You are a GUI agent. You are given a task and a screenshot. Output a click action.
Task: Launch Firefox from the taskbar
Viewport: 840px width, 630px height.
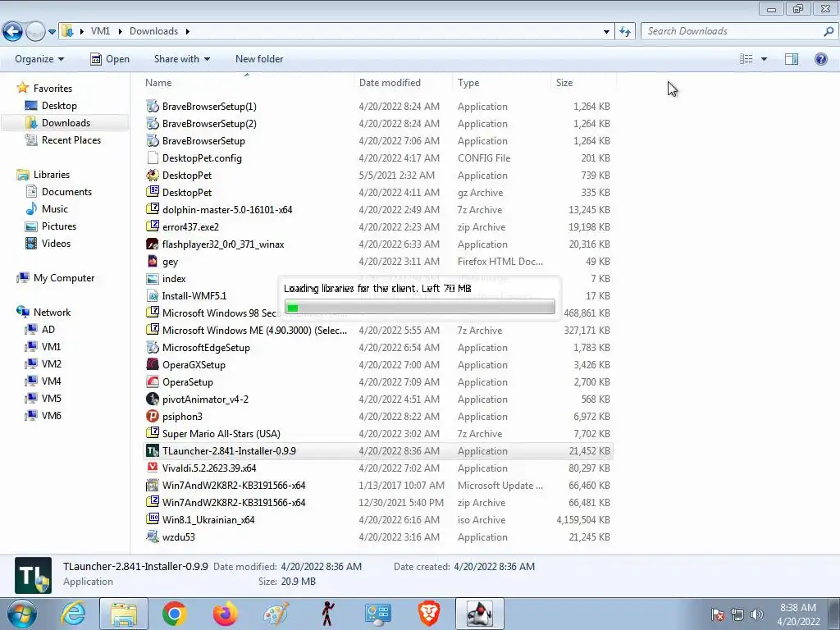(225, 614)
